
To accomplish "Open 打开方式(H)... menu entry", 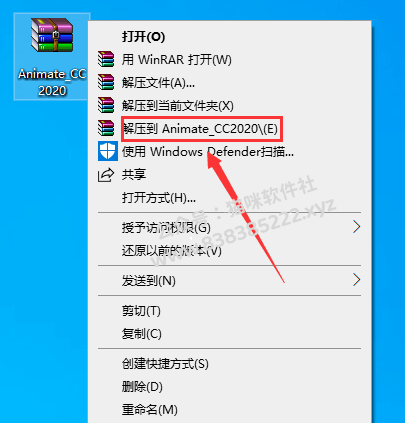I will coord(159,198).
